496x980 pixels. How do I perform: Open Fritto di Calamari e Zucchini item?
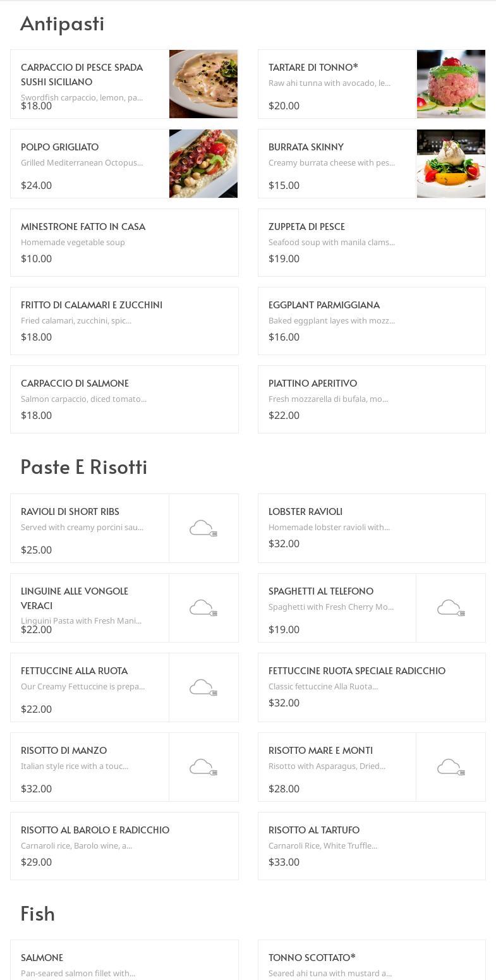point(124,321)
